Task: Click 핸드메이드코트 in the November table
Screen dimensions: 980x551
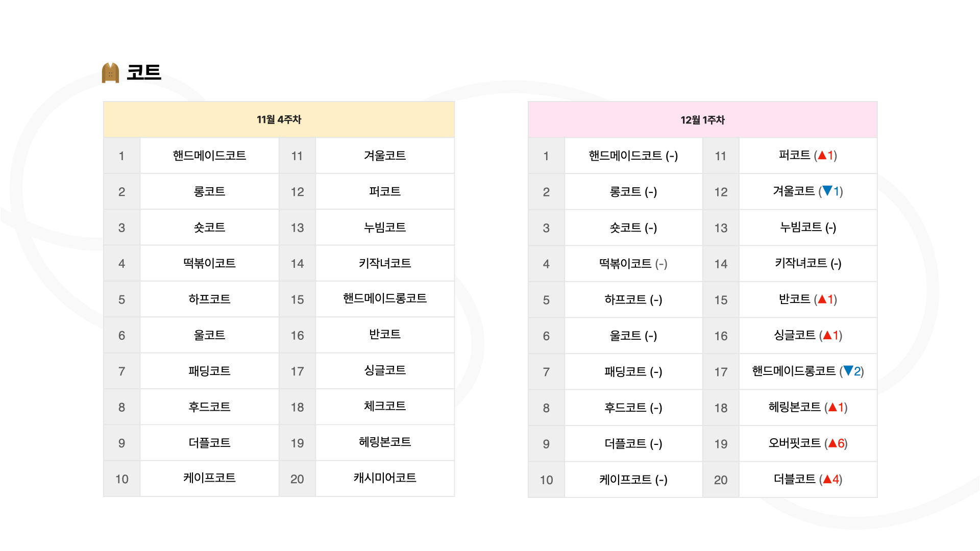Action: coord(209,156)
